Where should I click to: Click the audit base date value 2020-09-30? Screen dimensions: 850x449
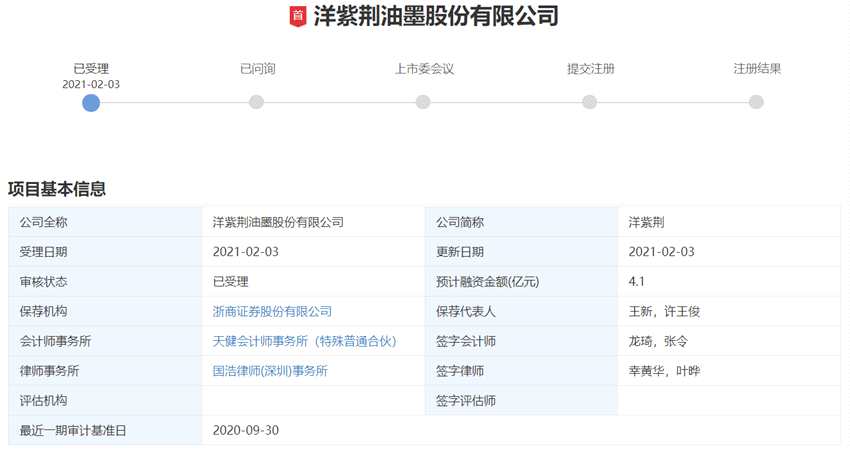(x=246, y=431)
